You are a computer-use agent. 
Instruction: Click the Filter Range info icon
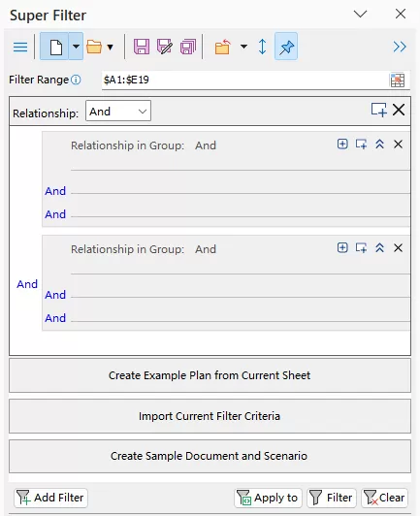[76, 80]
